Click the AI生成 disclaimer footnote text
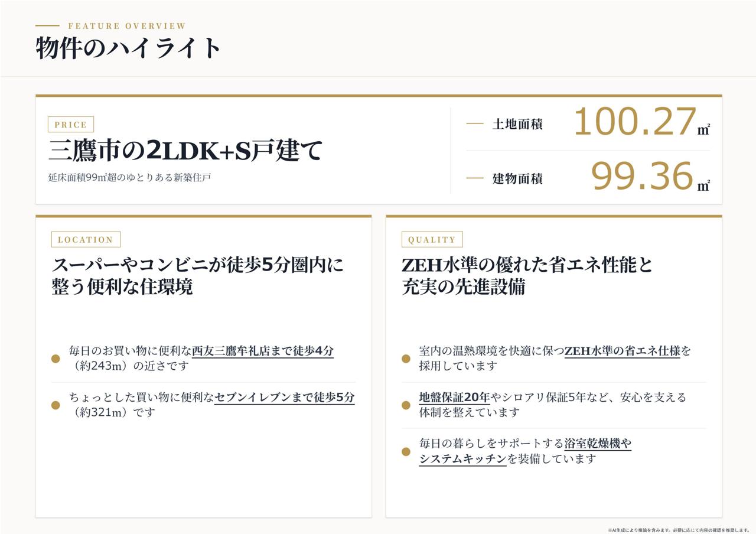Screen dimensions: 756x534 coord(679,530)
